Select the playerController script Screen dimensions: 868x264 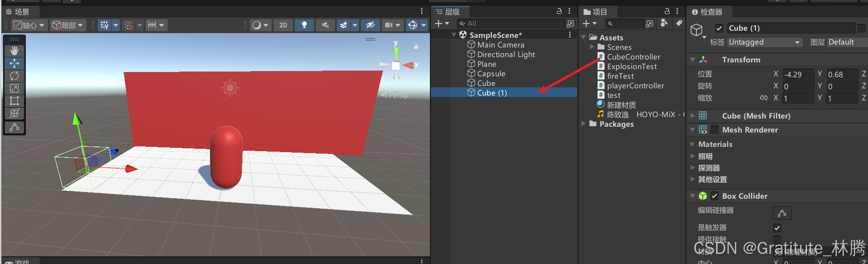[x=635, y=85]
